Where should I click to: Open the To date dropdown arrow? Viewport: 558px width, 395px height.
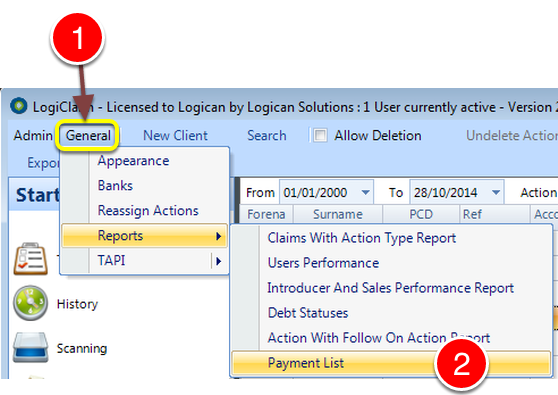(x=496, y=192)
